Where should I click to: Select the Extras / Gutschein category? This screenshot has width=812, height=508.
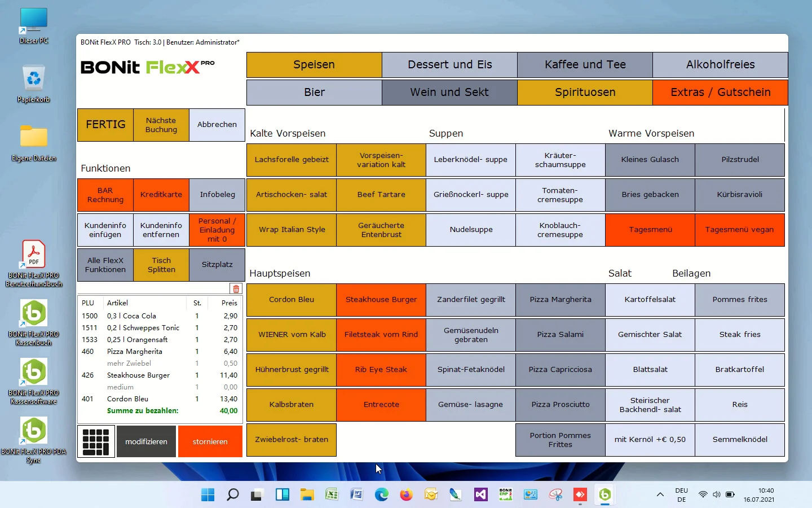pos(720,93)
